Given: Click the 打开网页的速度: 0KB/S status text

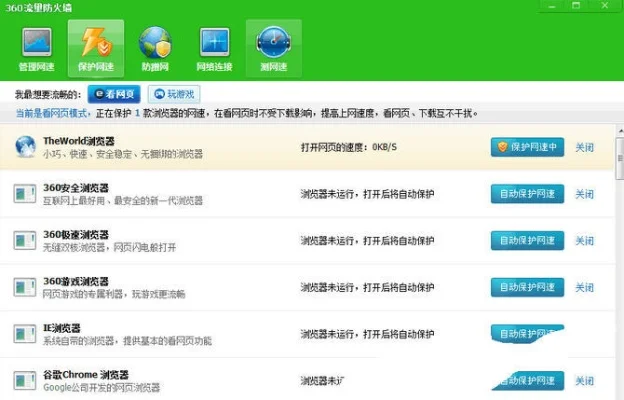Looking at the screenshot, I should (x=349, y=147).
